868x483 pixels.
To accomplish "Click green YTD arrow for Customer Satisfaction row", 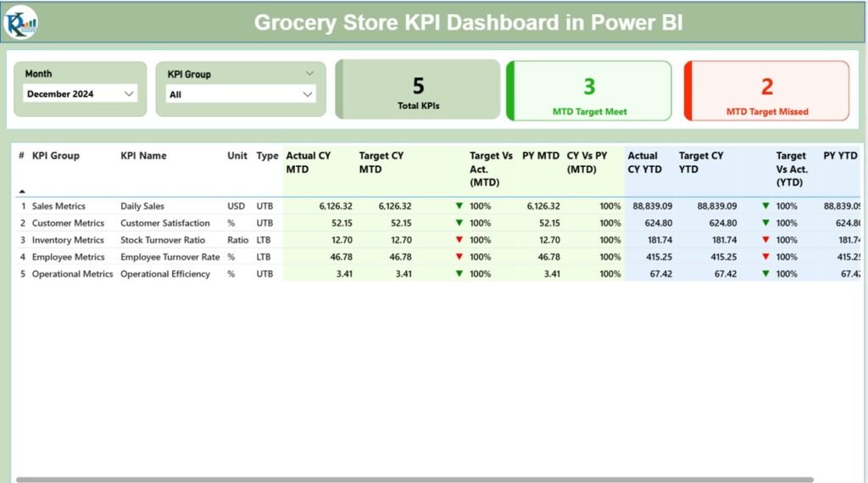I will 765,223.
